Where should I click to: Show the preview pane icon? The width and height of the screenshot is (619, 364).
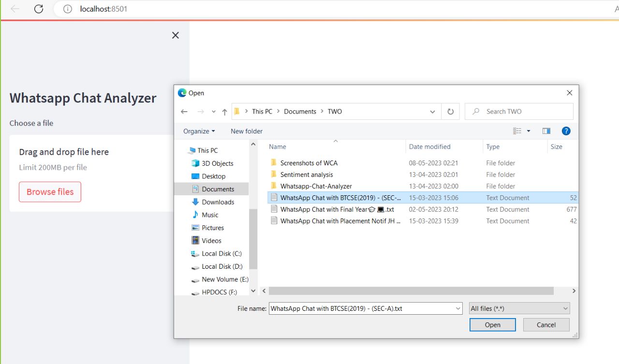pyautogui.click(x=546, y=131)
